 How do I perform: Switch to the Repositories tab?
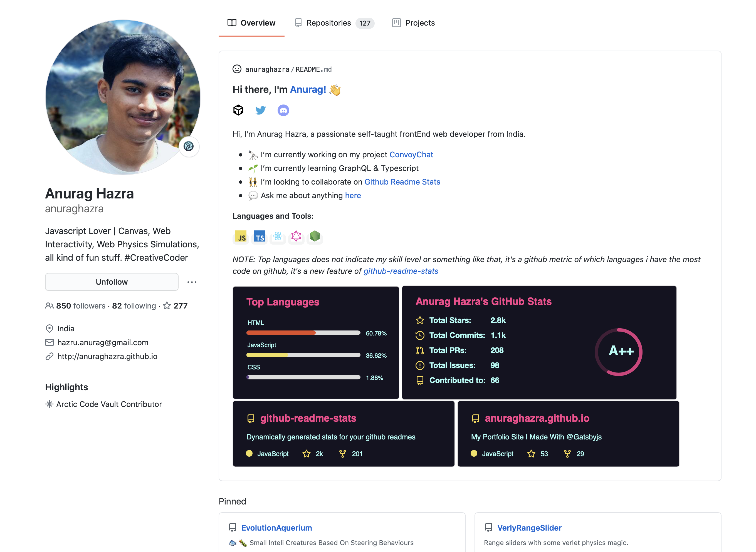(334, 23)
